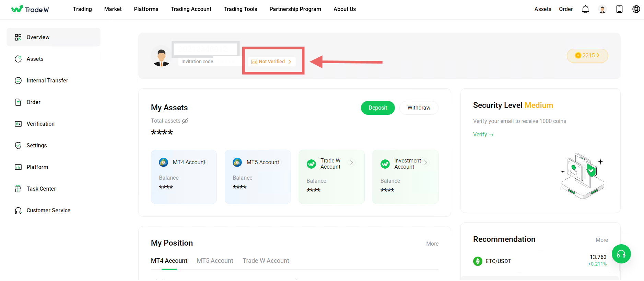The height and width of the screenshot is (281, 644).
Task: Click the Investment Account green logo
Action: 385,164
